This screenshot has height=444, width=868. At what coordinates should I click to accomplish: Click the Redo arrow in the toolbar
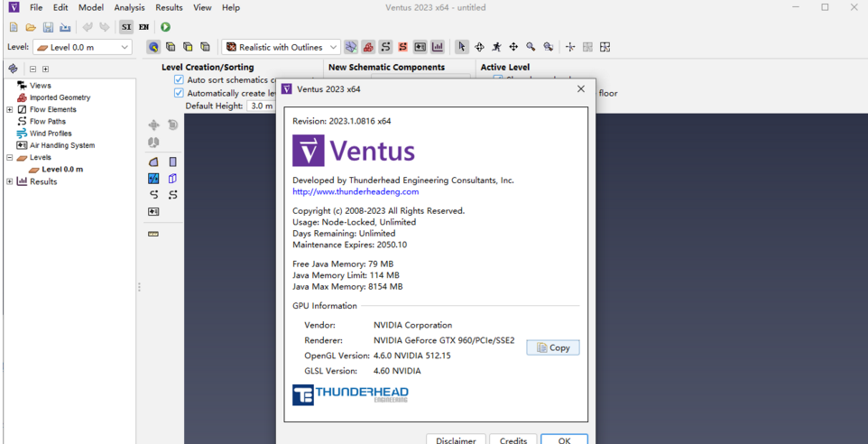pyautogui.click(x=104, y=27)
